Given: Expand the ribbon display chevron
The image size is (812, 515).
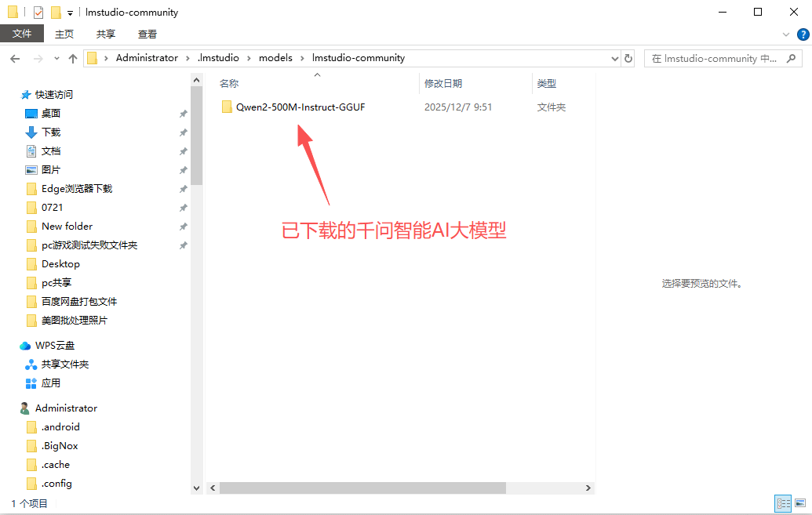Looking at the screenshot, I should click(785, 34).
